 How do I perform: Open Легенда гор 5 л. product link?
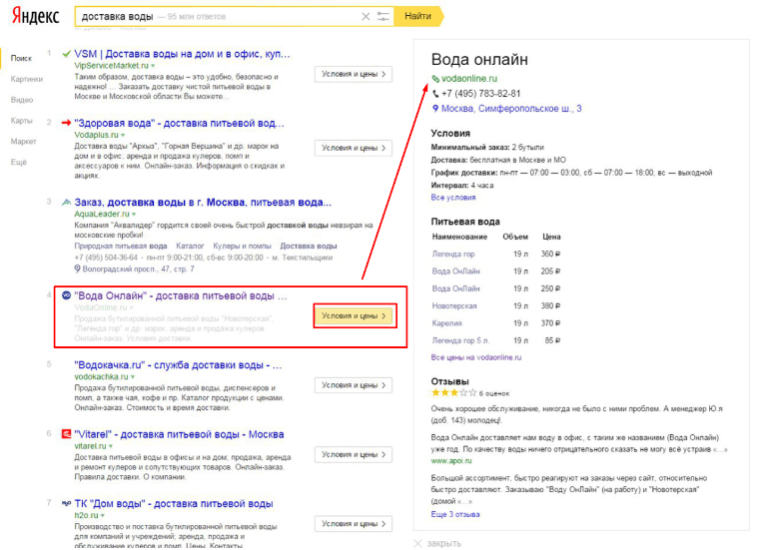coord(460,340)
